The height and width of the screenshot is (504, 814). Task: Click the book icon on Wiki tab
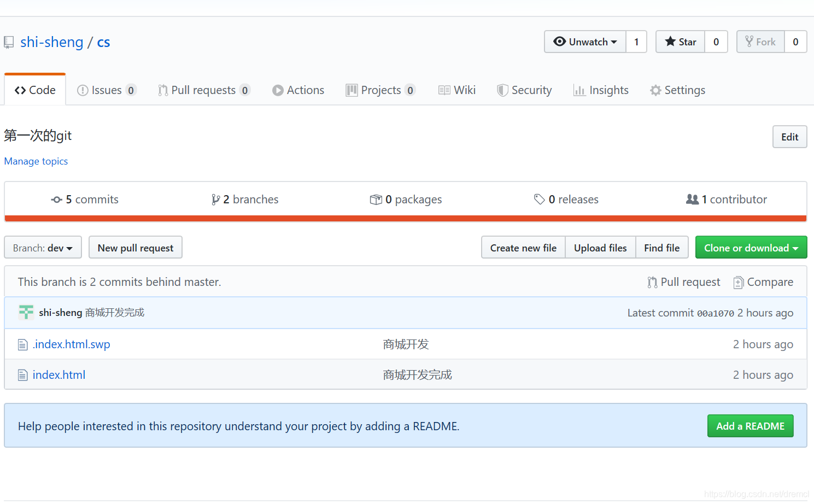click(x=444, y=90)
